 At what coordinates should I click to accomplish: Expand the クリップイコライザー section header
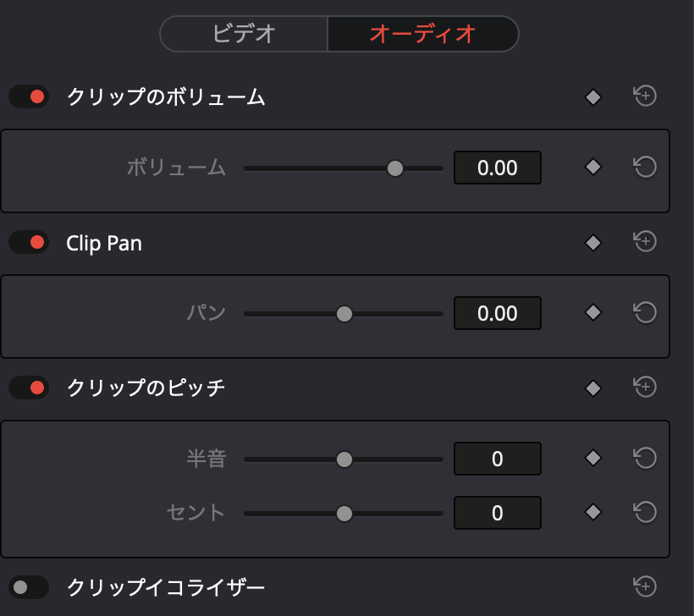pos(166,586)
